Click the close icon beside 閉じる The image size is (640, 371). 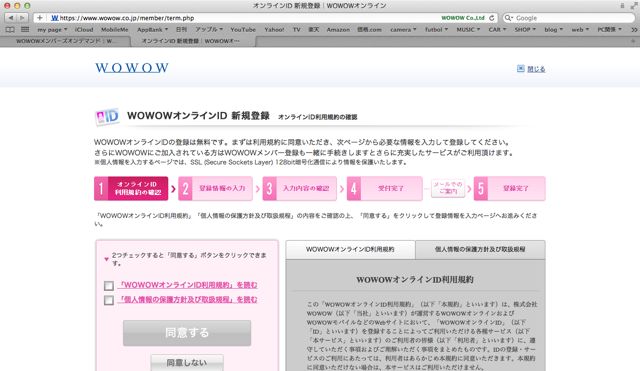(520, 69)
